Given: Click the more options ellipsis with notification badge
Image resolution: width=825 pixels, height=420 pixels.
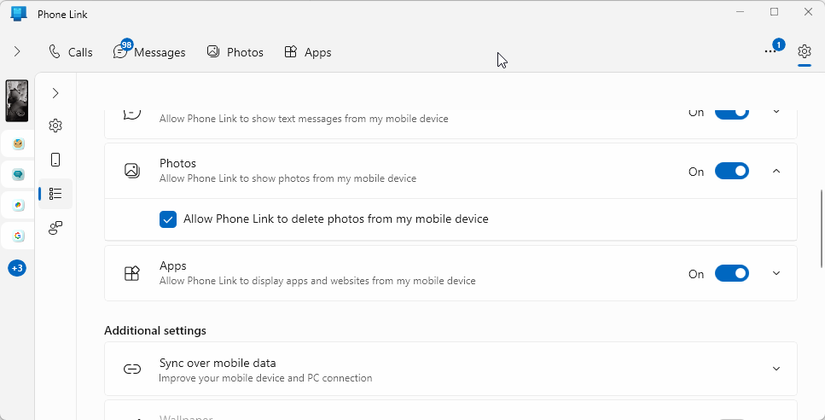Looking at the screenshot, I should [x=771, y=51].
